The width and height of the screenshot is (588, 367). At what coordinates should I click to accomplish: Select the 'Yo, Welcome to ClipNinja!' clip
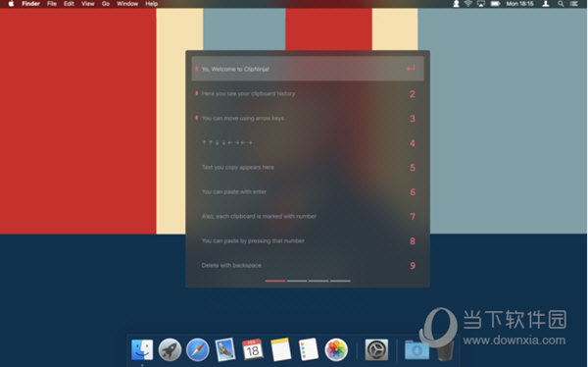point(308,69)
